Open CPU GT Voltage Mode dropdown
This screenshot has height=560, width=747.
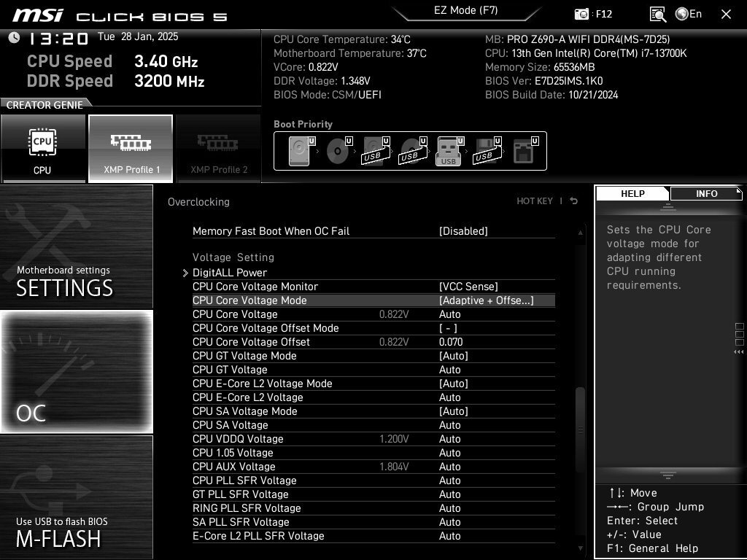click(454, 356)
